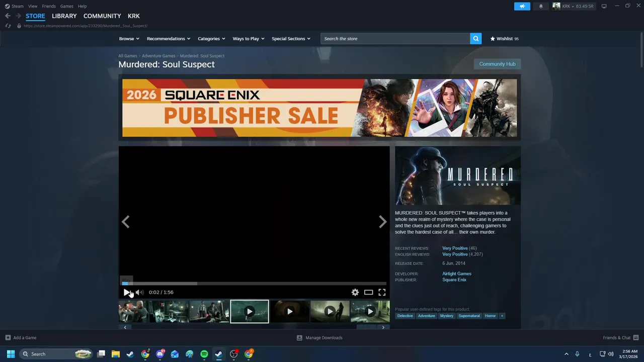Viewport: 644px width, 362px height.
Task: Open Spotify from the taskbar
Action: (204, 354)
